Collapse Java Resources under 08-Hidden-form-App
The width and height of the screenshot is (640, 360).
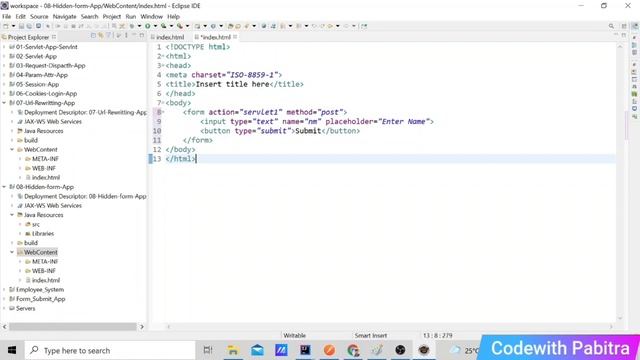click(x=12, y=215)
